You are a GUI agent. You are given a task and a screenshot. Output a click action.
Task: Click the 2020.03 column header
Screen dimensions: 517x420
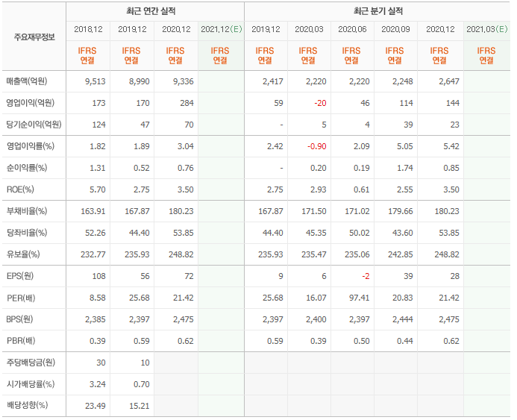(310, 29)
